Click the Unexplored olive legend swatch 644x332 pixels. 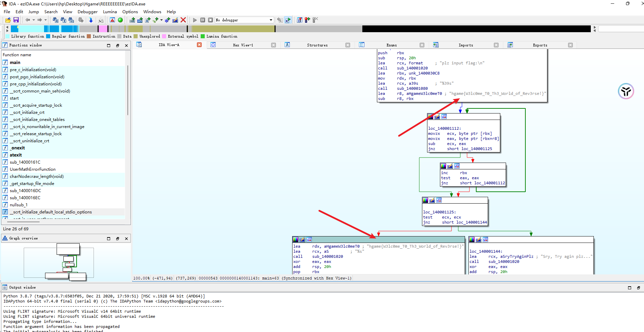tap(136, 36)
